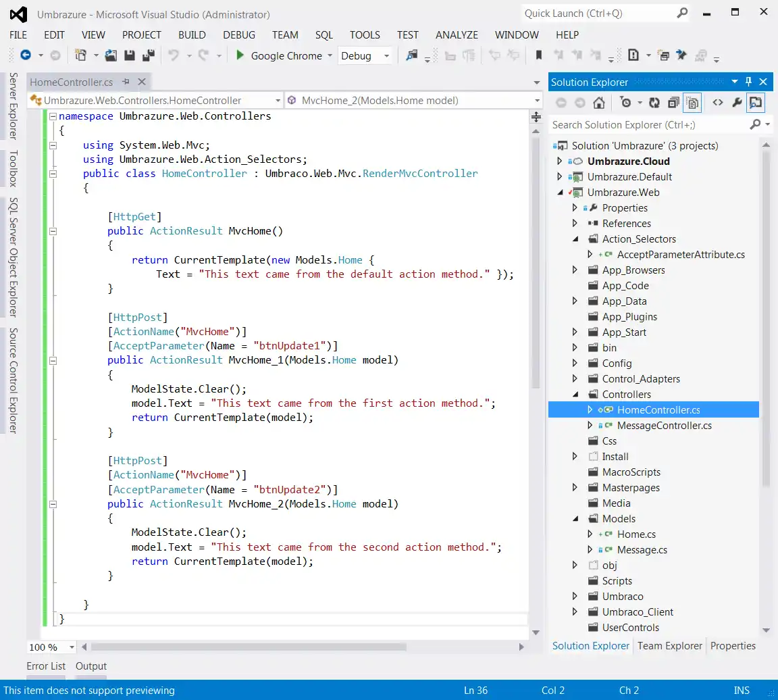Open the SQL Server Object Explorer side tab

[x=14, y=257]
